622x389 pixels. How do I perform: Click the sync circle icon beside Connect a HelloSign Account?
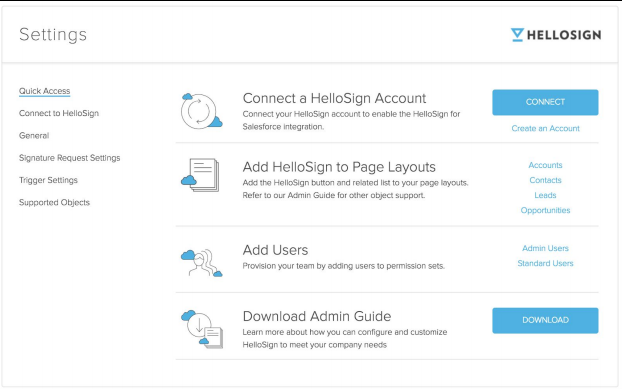coord(202,111)
